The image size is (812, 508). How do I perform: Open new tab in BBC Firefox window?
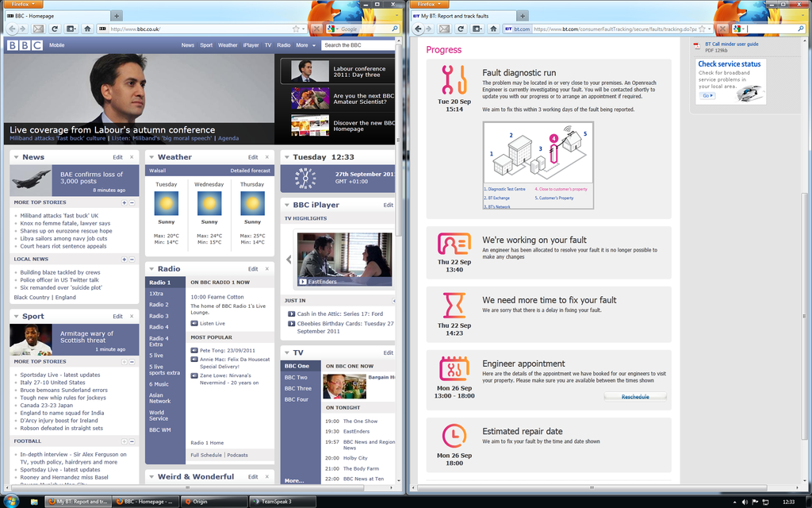[117, 16]
